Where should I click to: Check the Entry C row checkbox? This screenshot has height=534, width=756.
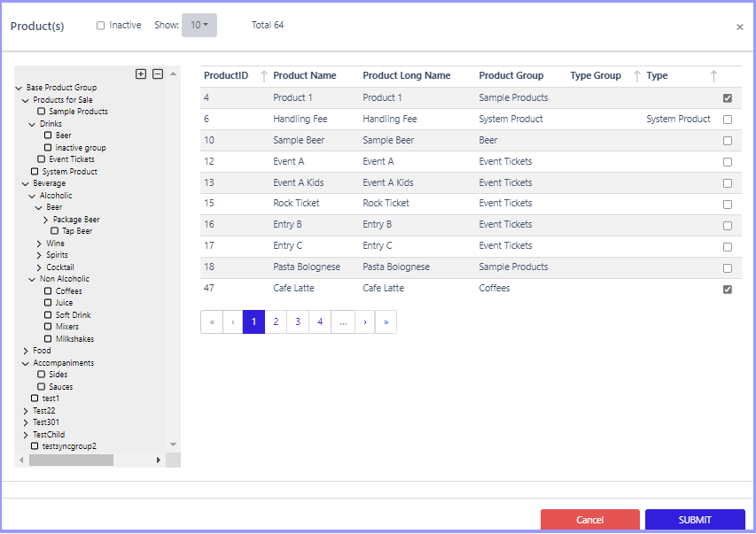point(728,247)
